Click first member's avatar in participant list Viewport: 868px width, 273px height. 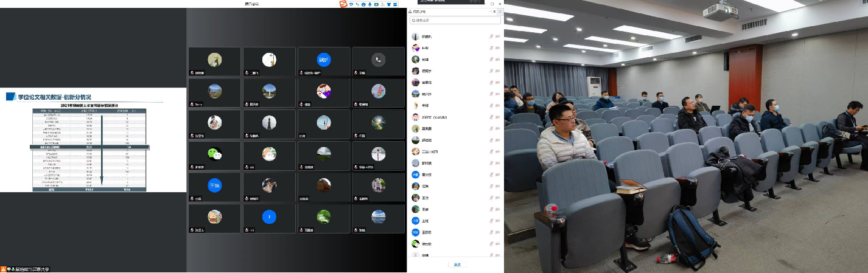point(415,36)
